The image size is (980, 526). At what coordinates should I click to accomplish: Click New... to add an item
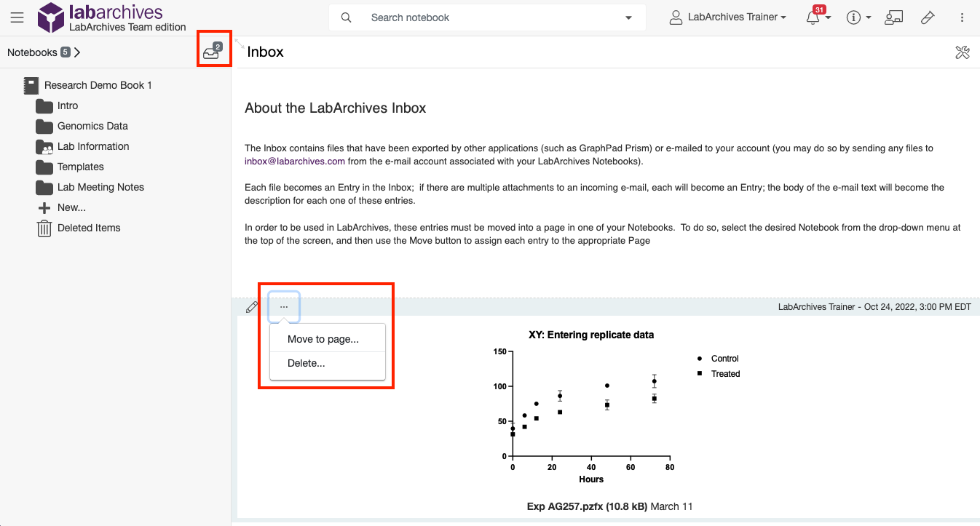(71, 207)
